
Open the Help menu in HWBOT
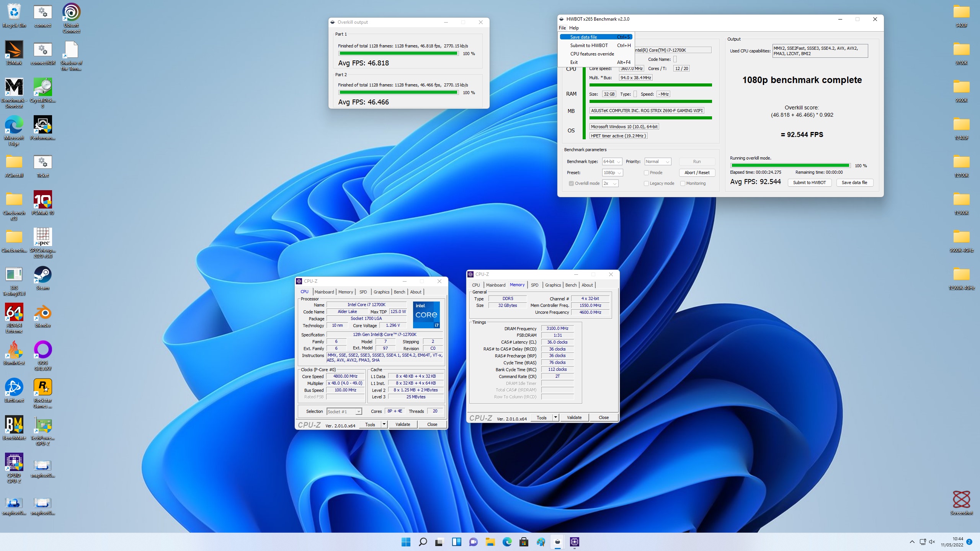574,28
